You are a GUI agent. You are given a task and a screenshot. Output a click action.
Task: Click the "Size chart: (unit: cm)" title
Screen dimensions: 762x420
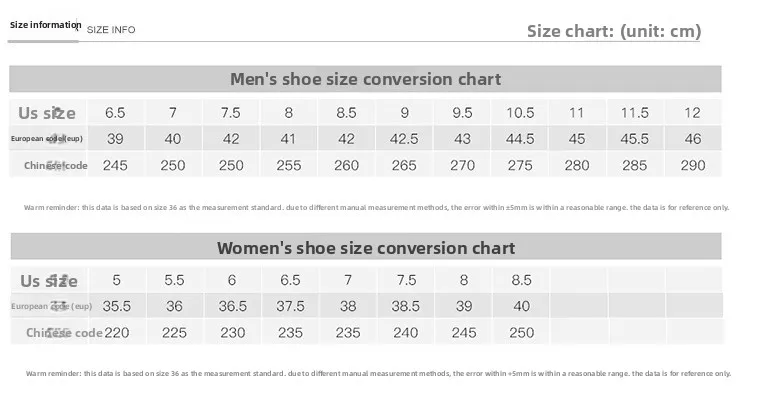(614, 31)
